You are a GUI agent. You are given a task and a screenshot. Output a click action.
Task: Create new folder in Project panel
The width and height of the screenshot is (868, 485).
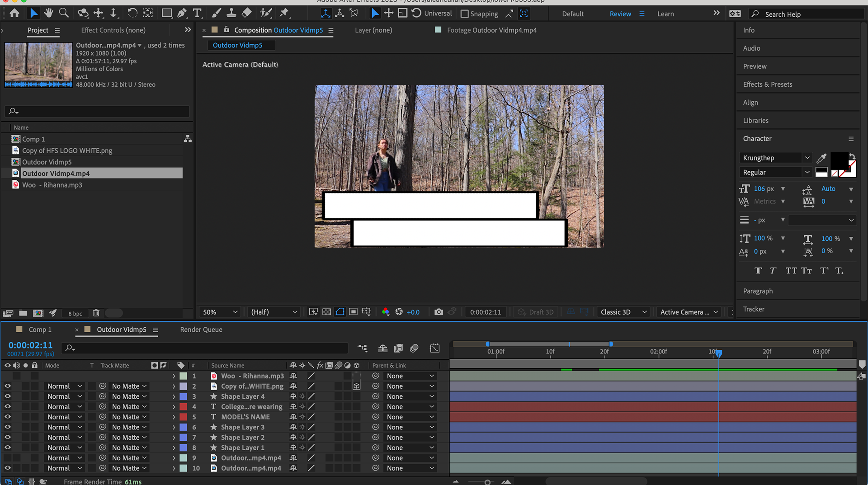point(23,313)
